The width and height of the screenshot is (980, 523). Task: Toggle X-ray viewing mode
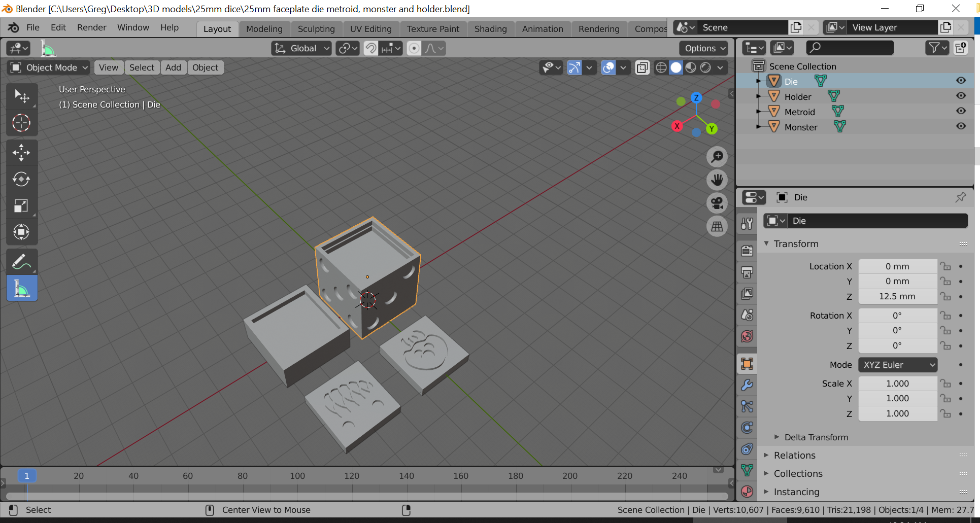[x=642, y=67]
